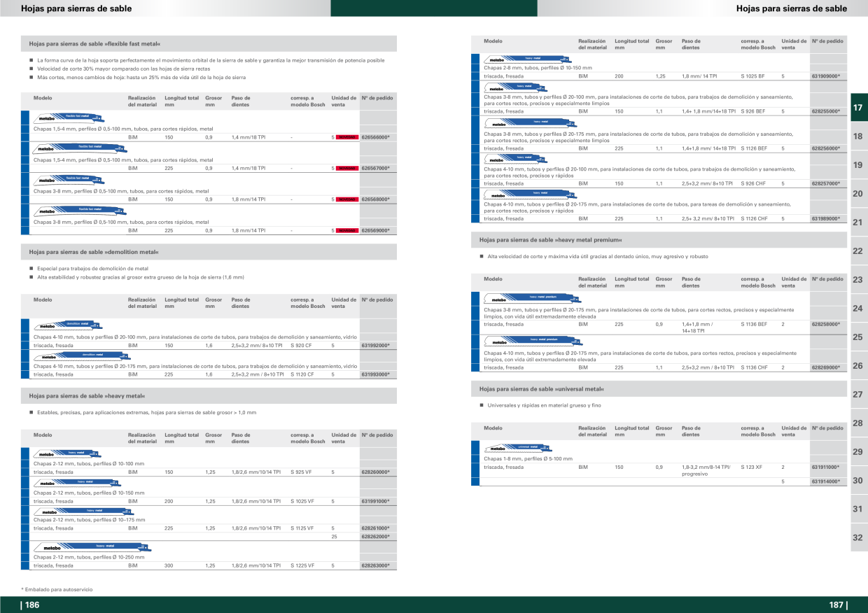The width and height of the screenshot is (868, 613).
Task: Click order number 628263000*
Action: click(375, 565)
